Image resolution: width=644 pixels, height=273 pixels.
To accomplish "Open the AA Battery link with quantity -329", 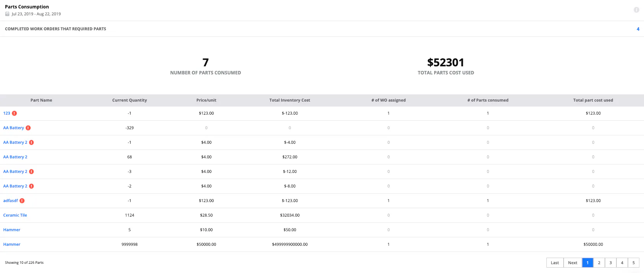I will [x=13, y=128].
